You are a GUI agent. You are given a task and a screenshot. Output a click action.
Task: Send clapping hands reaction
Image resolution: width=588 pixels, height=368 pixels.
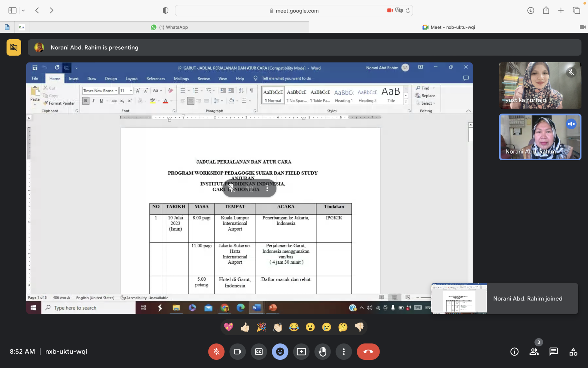tap(278, 327)
